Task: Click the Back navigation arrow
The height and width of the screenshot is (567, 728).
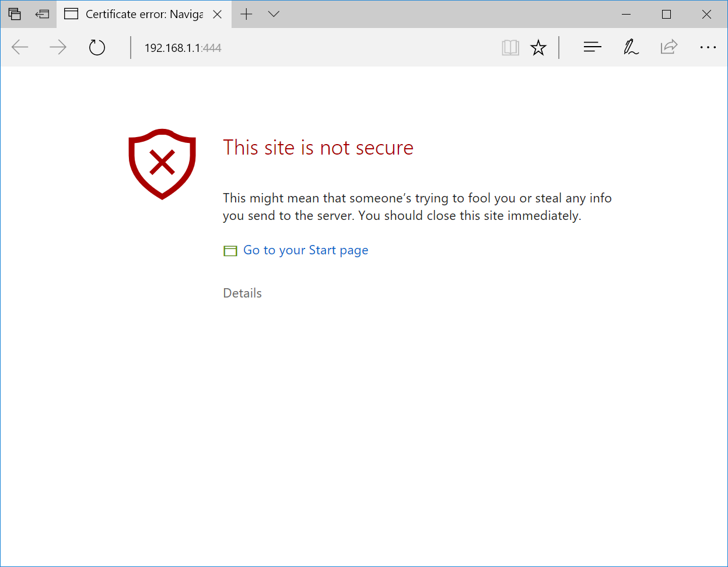Action: tap(20, 47)
